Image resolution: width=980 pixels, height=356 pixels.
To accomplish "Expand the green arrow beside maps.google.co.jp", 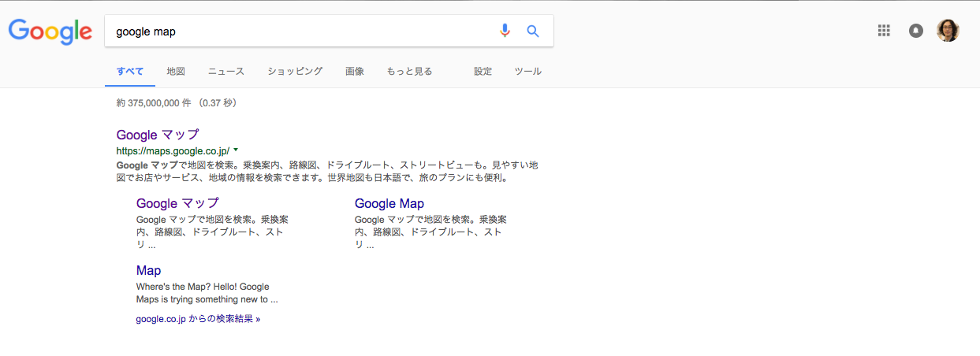I will tap(236, 150).
